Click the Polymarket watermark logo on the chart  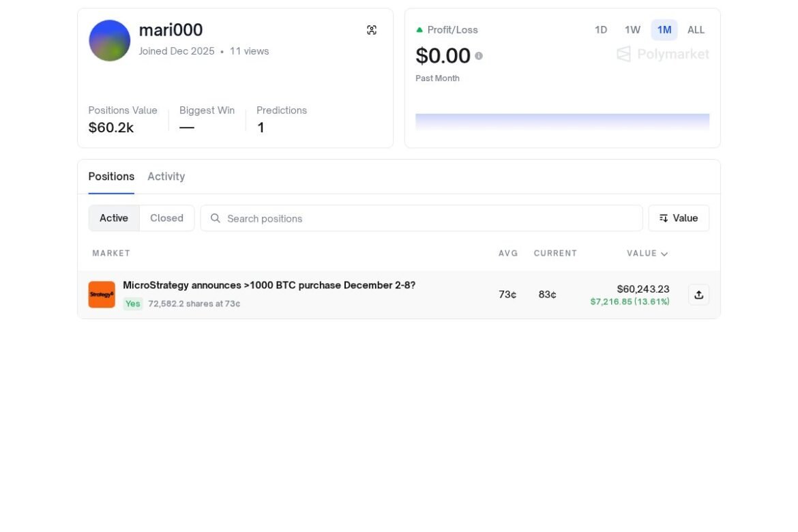point(662,54)
